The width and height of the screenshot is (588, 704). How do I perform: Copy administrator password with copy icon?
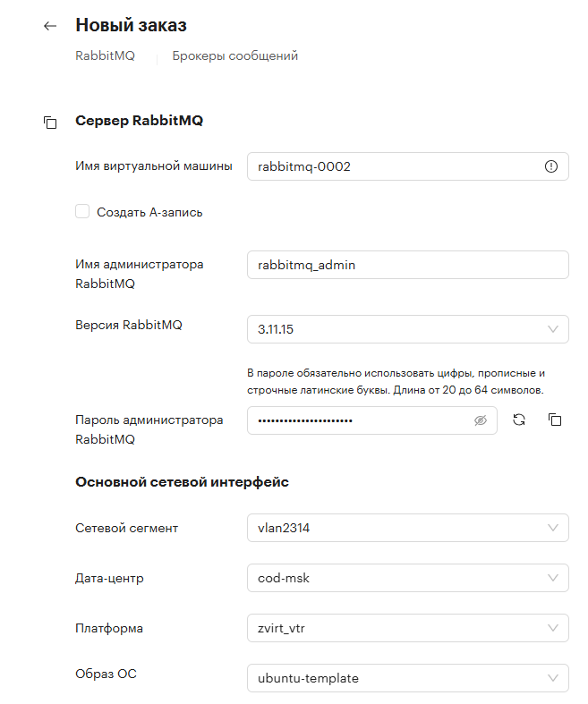(x=555, y=420)
